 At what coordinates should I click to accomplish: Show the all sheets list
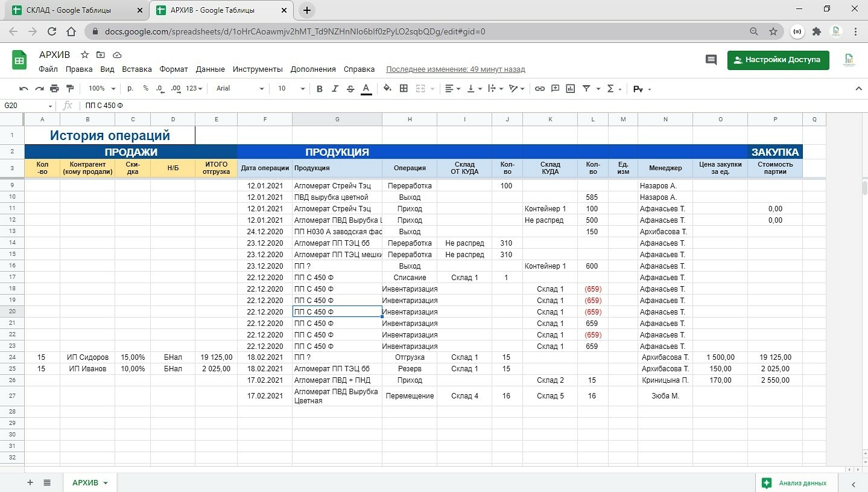click(47, 483)
